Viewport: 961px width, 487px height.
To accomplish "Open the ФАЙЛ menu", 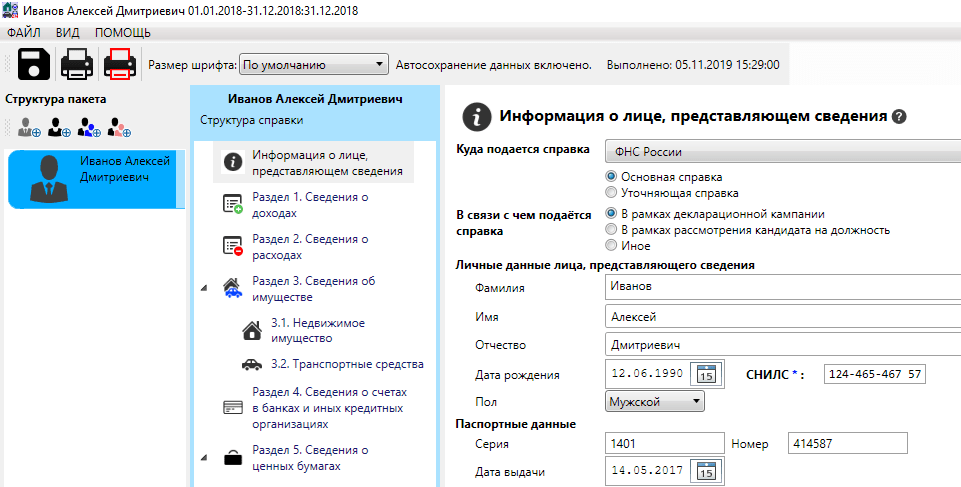I will coord(24,32).
